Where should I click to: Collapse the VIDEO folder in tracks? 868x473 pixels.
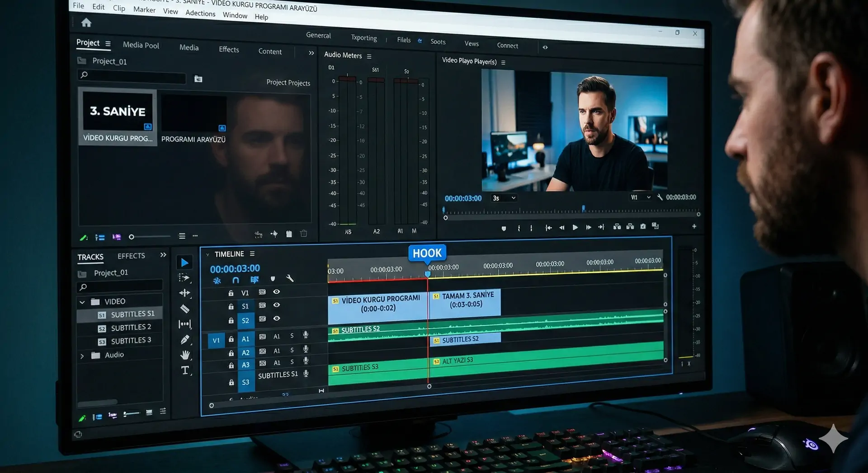[82, 302]
